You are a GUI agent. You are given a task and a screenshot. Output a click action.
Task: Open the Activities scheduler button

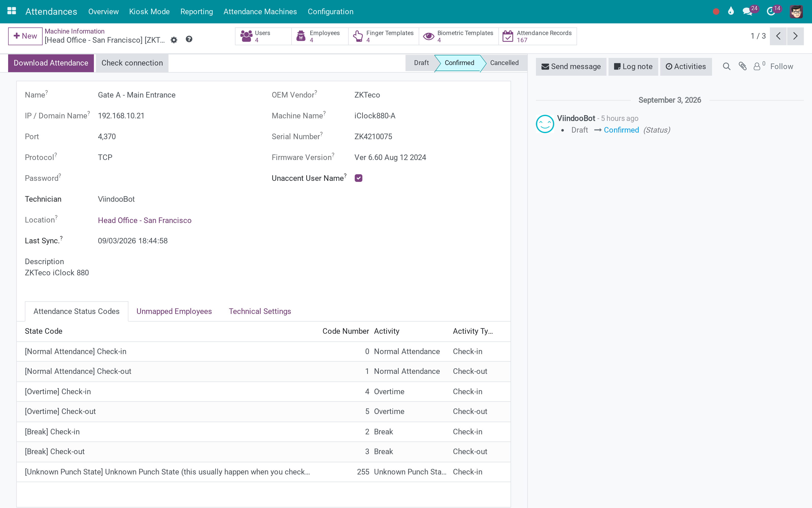tap(686, 67)
